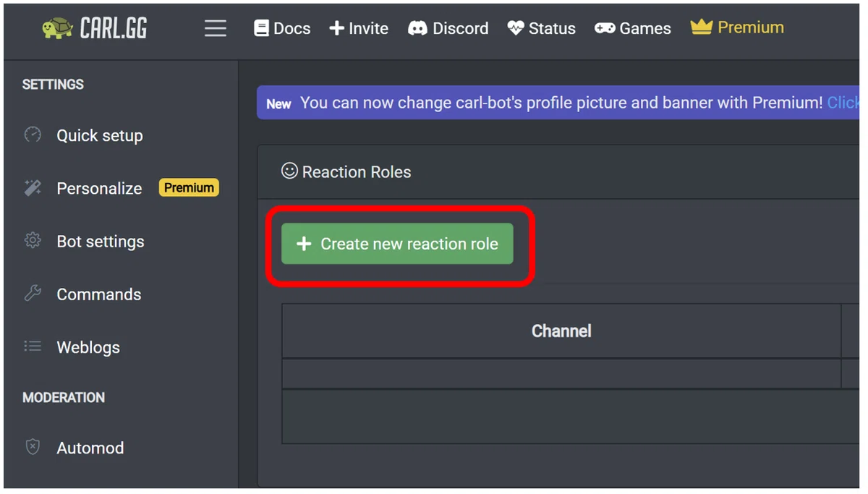Click the Carl.gg turtle logo icon
This screenshot has height=494, width=868.
tap(57, 28)
